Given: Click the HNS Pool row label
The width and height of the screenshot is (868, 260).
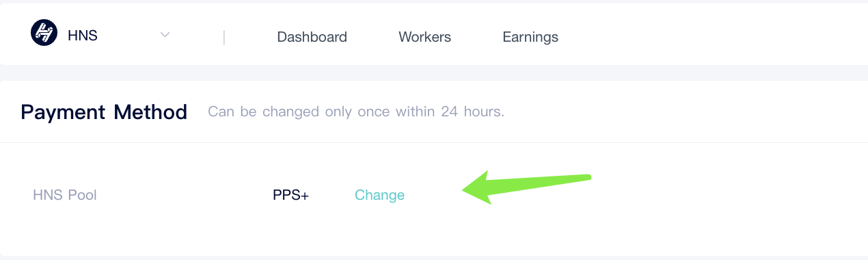Looking at the screenshot, I should coord(65,195).
